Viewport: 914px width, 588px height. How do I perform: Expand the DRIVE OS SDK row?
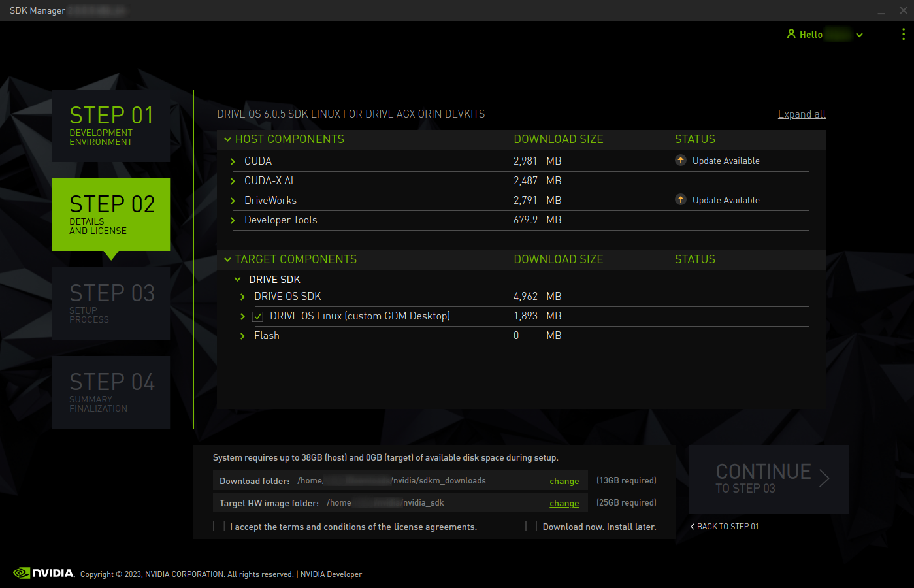pos(242,297)
